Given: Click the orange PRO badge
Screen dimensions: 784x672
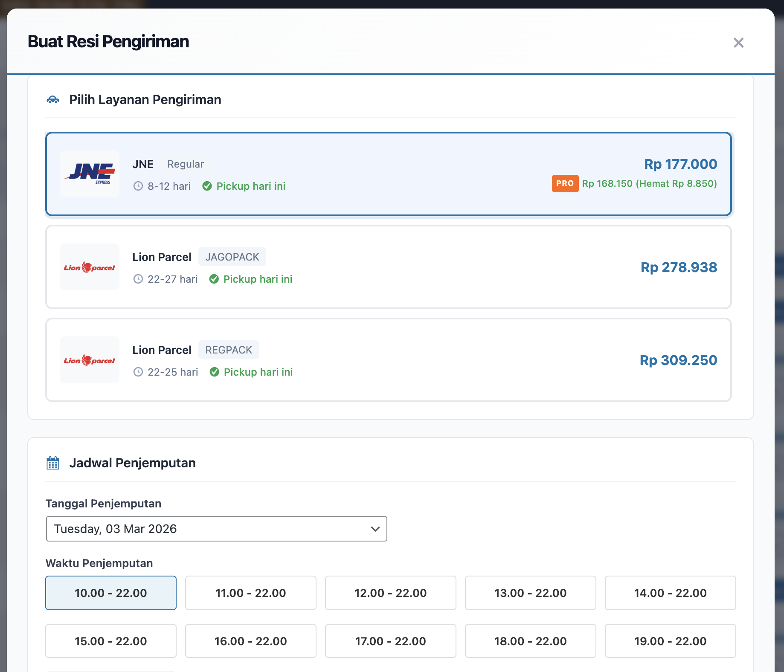Looking at the screenshot, I should (565, 183).
